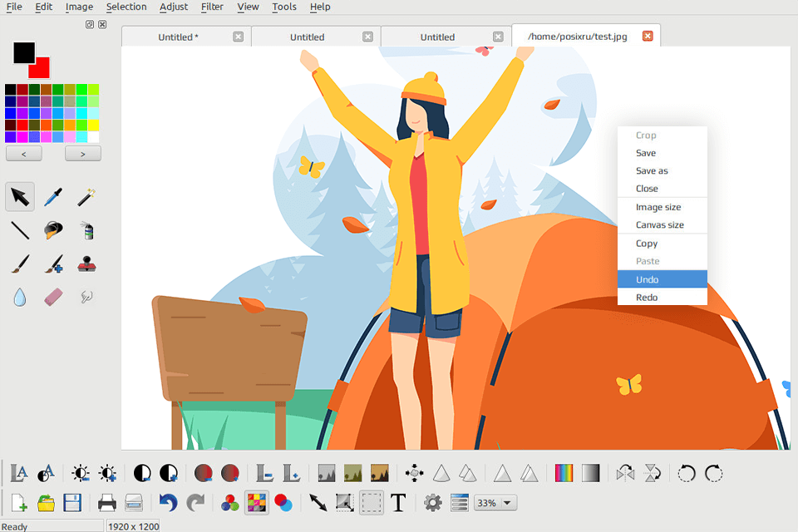Click the large black foreground color box
Viewport: 798px width, 532px height.
point(23,53)
